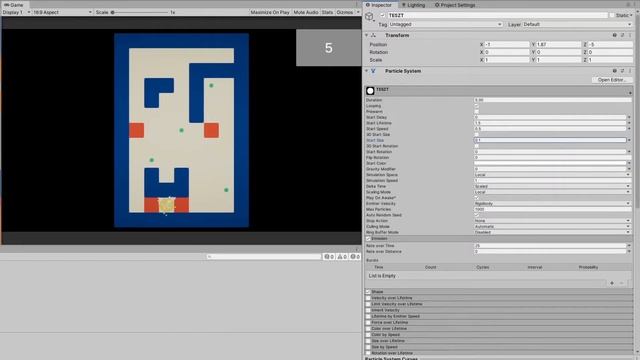The width and height of the screenshot is (640, 360).
Task: Collapse the Particle System component foldout arrow
Action: 367,71
